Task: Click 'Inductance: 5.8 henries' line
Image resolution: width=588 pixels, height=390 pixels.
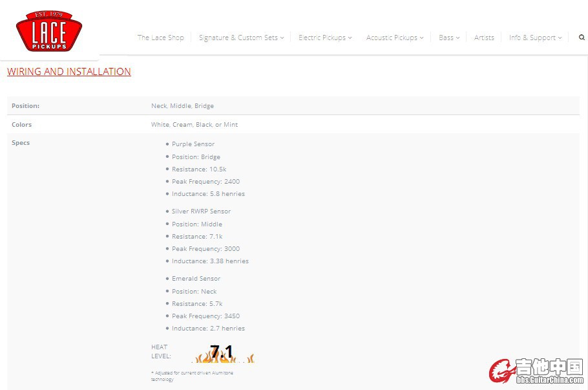Action: 209,193
